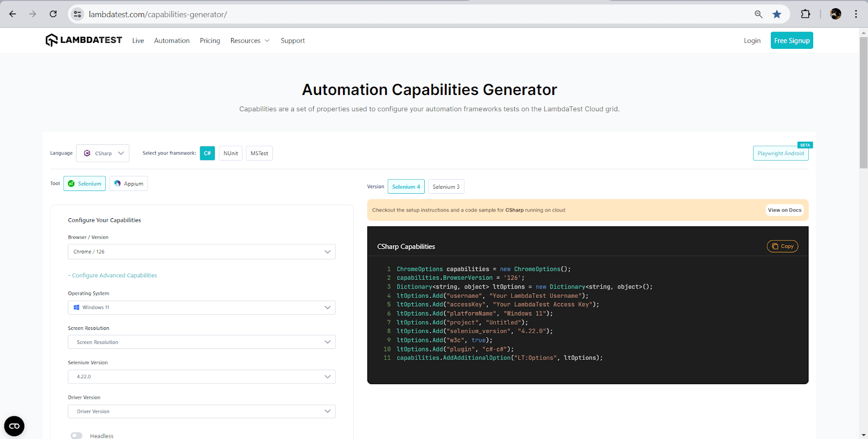Click code line 11 with AddAdditionalOption
This screenshot has height=439, width=868.
(499, 358)
